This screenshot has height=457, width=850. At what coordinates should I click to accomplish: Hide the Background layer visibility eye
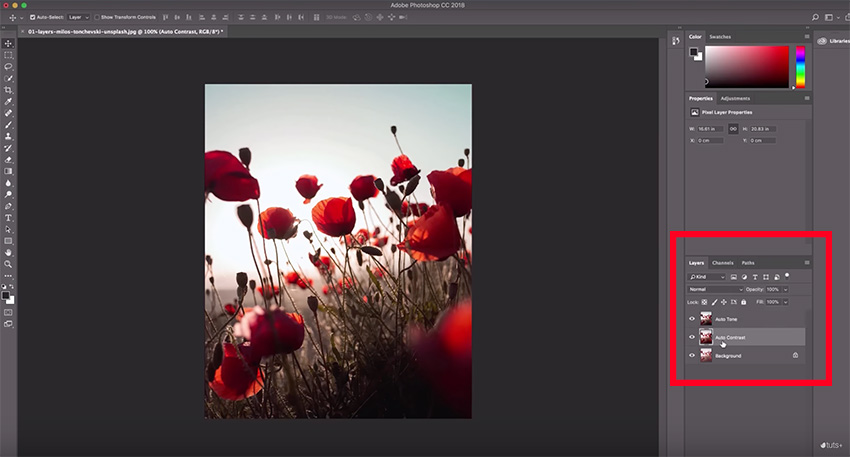(x=691, y=355)
